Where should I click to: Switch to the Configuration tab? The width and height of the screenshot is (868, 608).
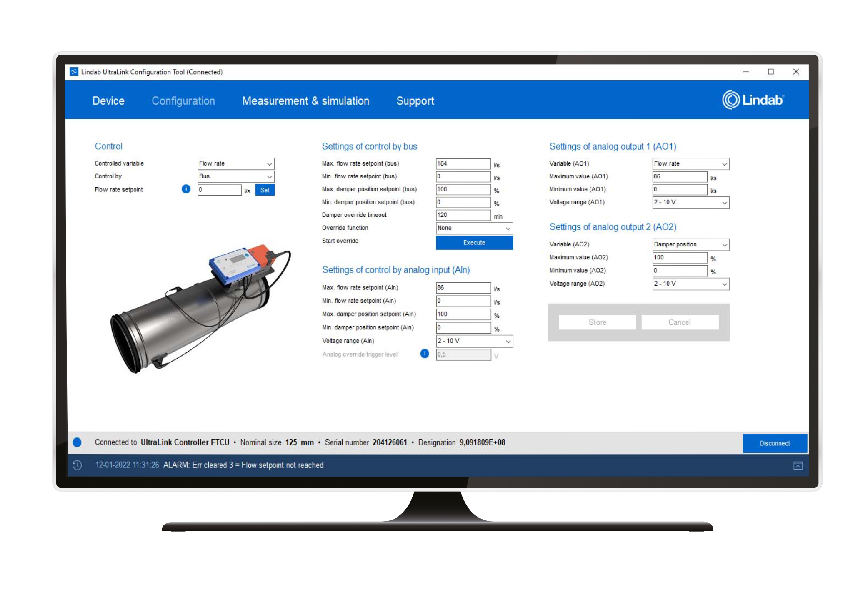tap(183, 101)
